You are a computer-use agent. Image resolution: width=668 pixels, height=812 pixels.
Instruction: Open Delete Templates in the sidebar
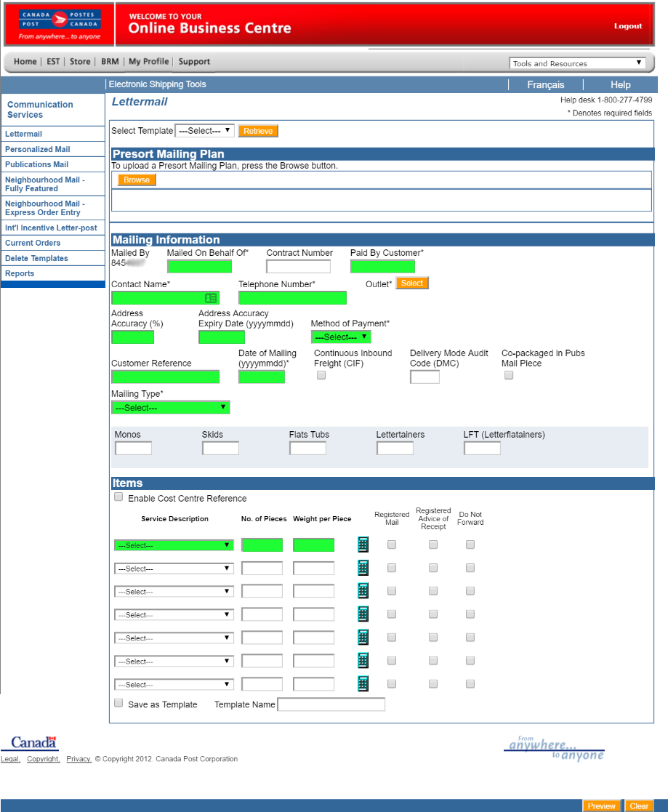tap(53, 258)
